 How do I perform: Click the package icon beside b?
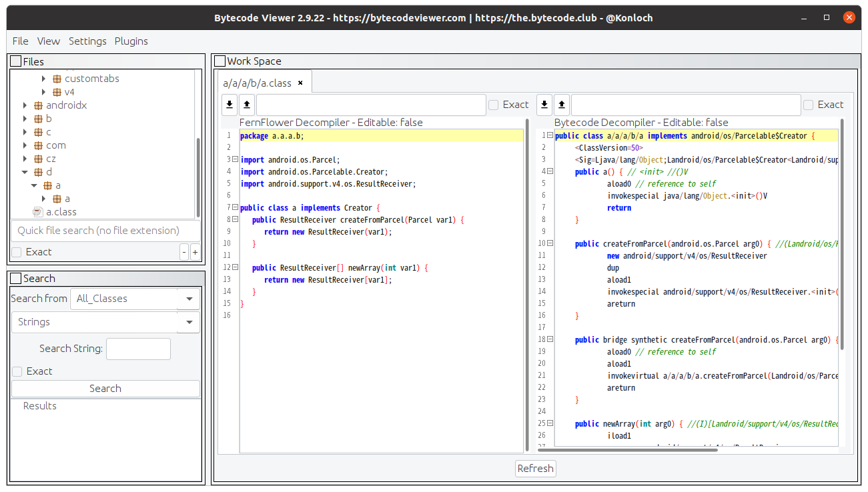[38, 119]
